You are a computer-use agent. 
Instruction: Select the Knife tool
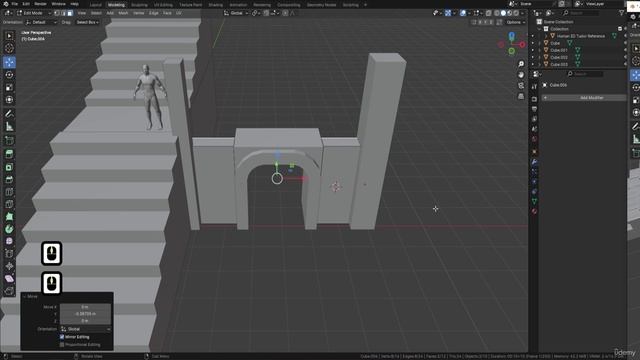[9, 204]
